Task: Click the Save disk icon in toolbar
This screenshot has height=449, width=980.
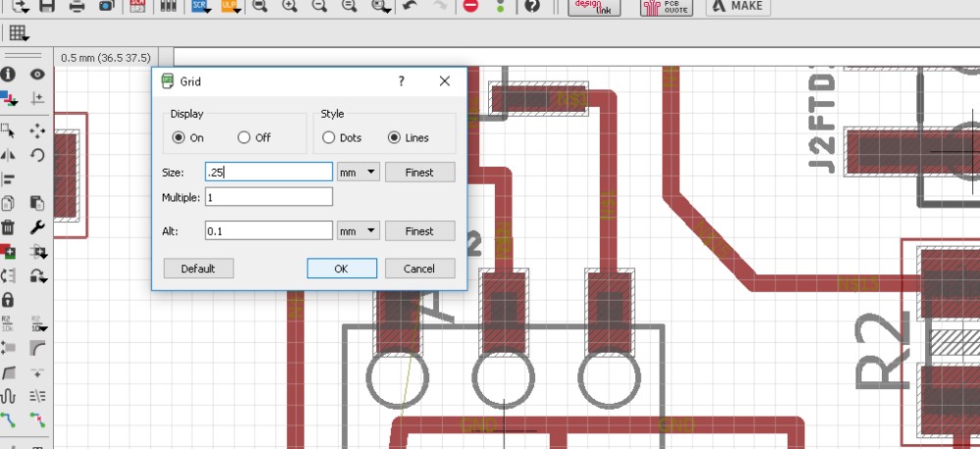Action: click(48, 6)
